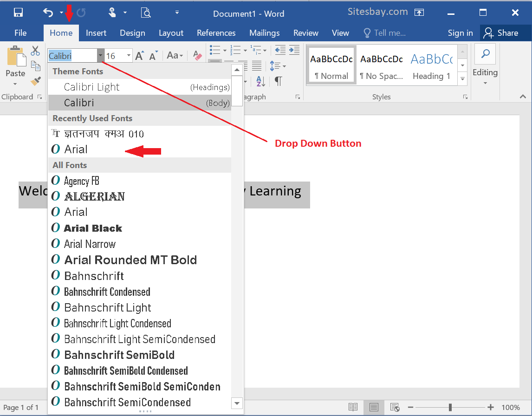Click the zoom slider handle
The image size is (532, 416).
(x=450, y=407)
